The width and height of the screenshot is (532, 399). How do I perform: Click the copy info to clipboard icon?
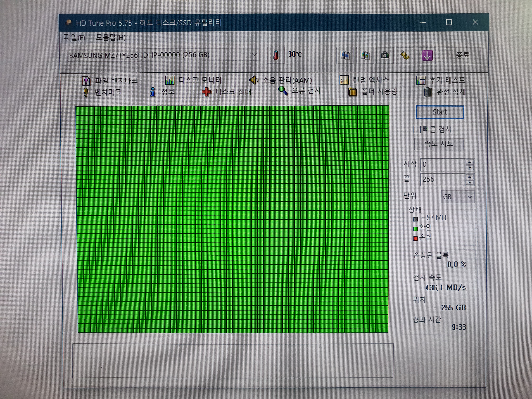[345, 55]
